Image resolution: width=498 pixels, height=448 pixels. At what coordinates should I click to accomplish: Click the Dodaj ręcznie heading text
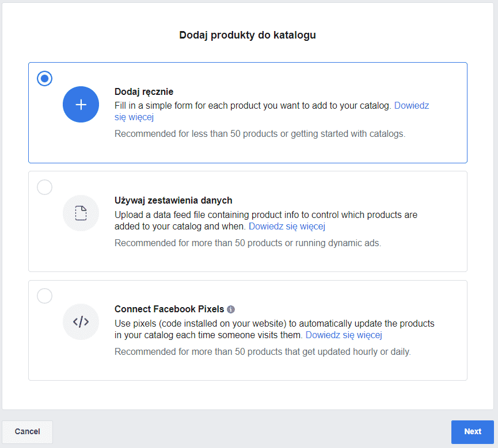pos(145,91)
